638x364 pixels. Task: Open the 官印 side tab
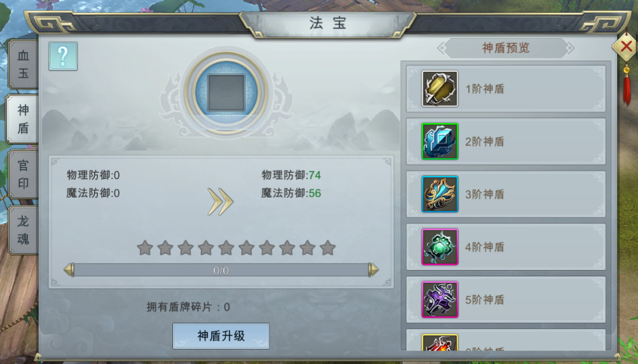click(23, 174)
